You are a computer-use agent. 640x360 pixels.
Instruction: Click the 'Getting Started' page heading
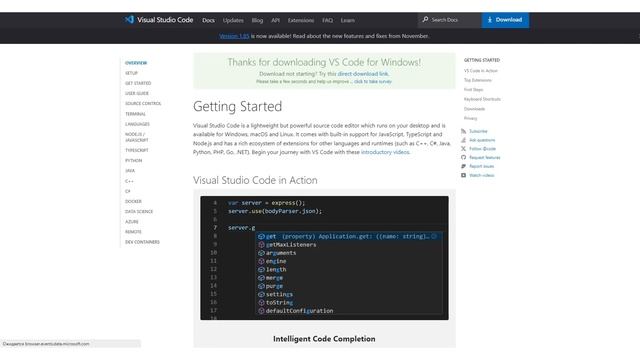238,106
